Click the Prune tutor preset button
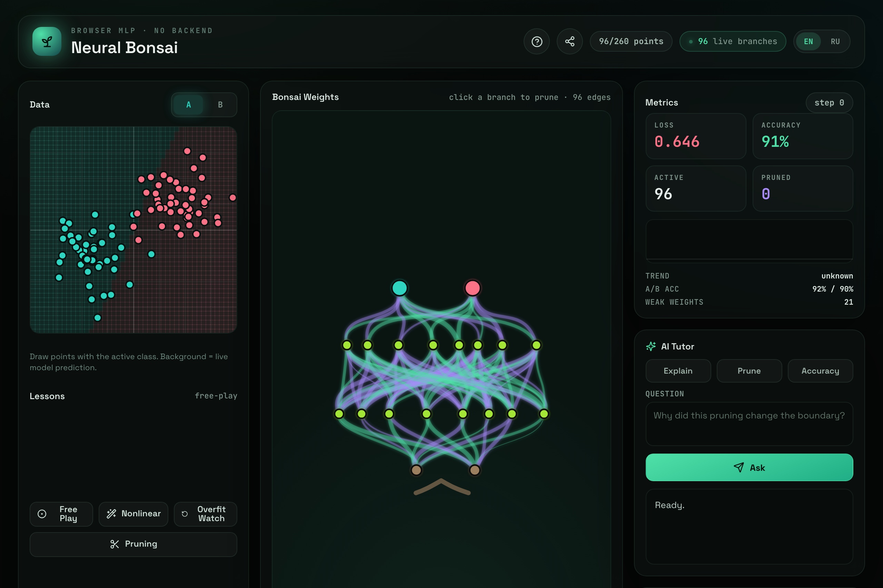 (749, 371)
